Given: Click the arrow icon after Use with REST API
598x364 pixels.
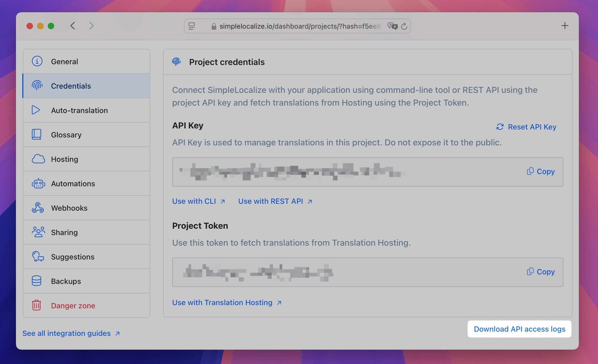Looking at the screenshot, I should click(310, 202).
